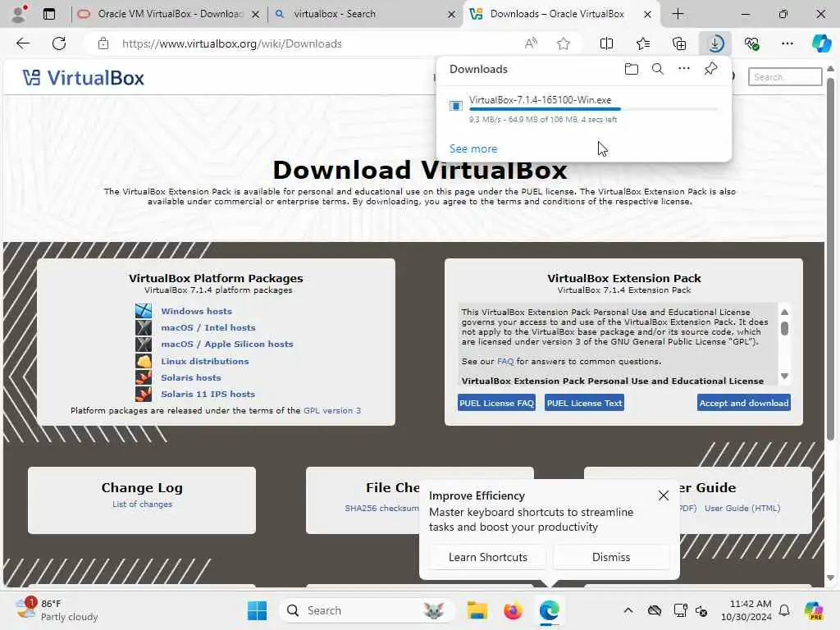
Task: Launch Firefox from the taskbar
Action: click(x=514, y=610)
